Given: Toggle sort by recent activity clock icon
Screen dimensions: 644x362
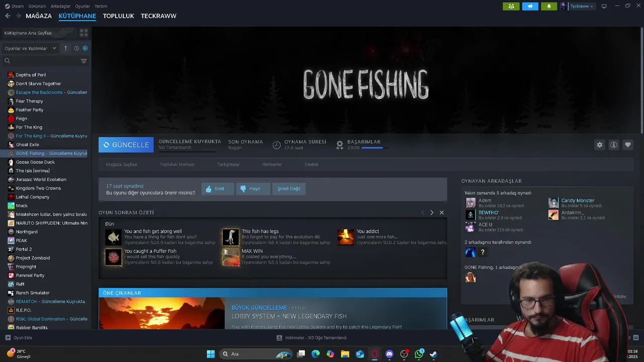Looking at the screenshot, I should (x=76, y=48).
